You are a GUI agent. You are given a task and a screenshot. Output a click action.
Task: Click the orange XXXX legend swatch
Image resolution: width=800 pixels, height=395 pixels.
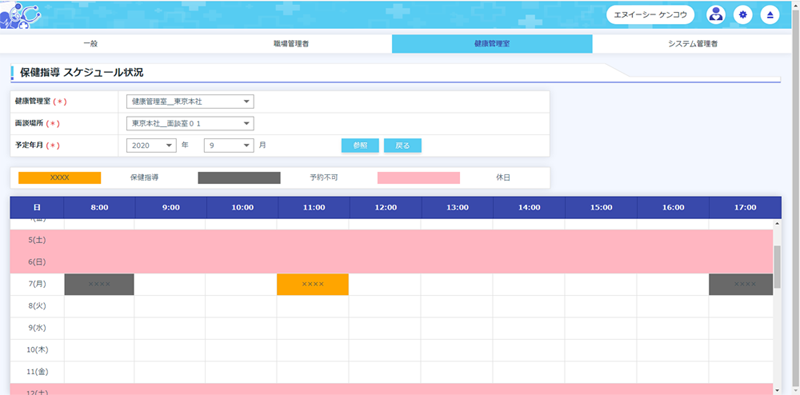click(60, 178)
